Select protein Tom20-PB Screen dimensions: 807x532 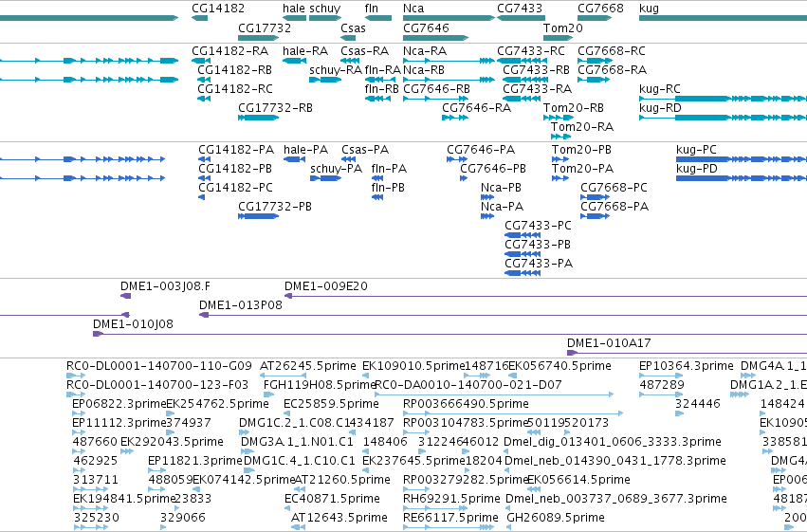click(581, 150)
